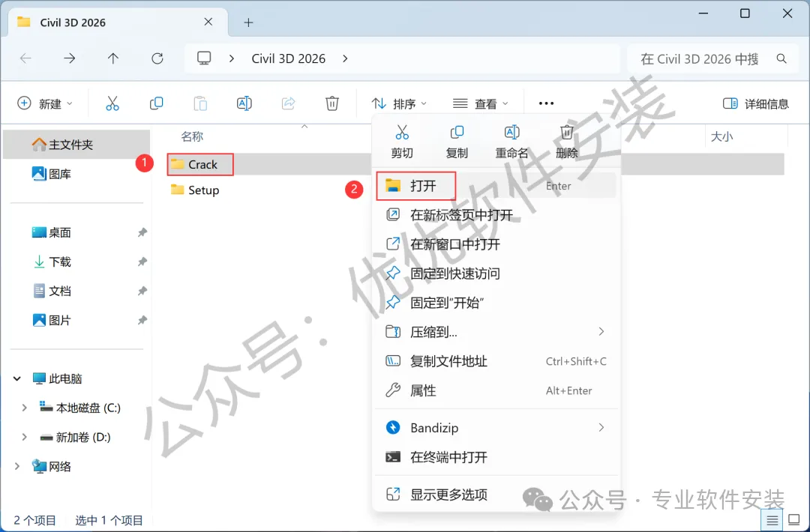
Task: Select 新加卷 (D:) drive
Action: pyautogui.click(x=76, y=437)
